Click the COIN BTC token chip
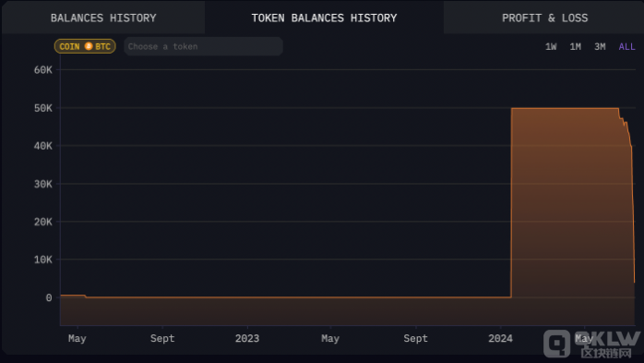 85,46
